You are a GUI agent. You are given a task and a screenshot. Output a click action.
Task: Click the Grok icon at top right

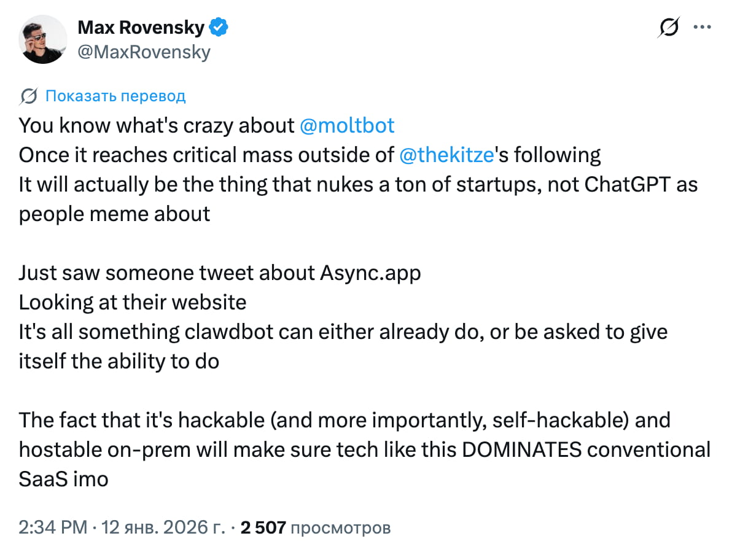pos(669,28)
